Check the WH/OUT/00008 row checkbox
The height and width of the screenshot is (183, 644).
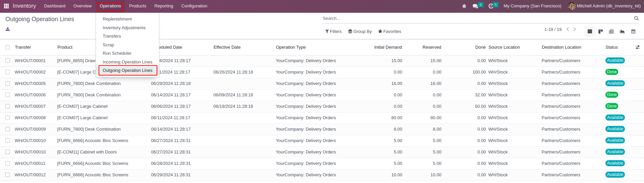tap(8, 118)
